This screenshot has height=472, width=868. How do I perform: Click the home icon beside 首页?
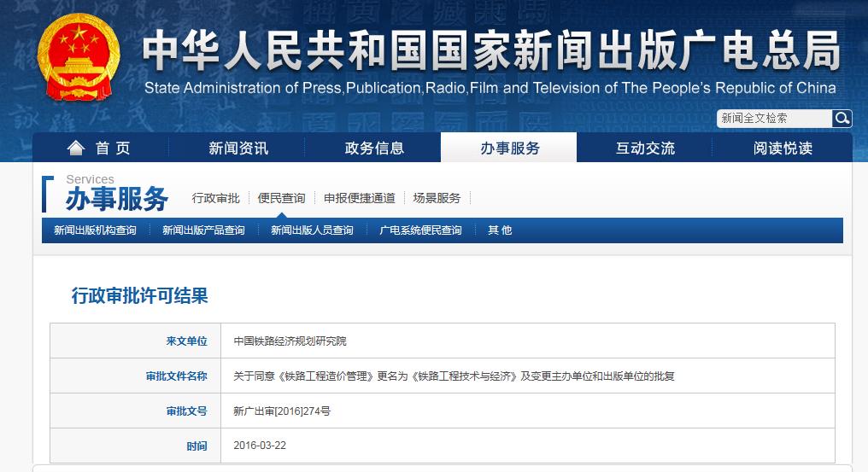pos(76,148)
